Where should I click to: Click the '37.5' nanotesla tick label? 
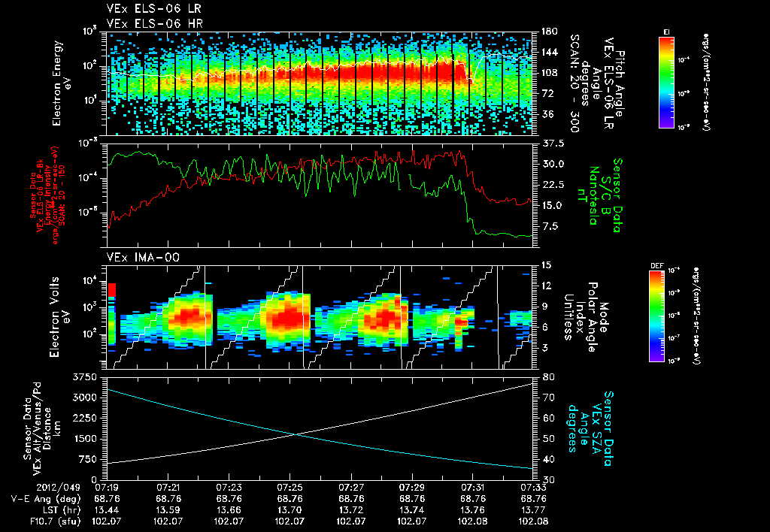tap(553, 144)
